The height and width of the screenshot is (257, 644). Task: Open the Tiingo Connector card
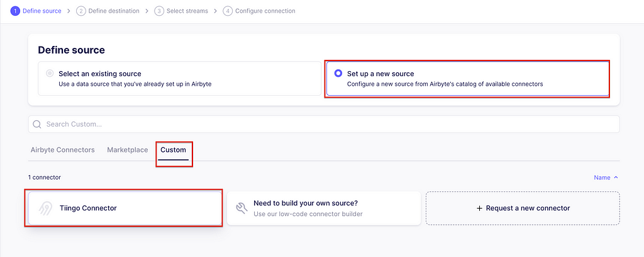(x=125, y=208)
